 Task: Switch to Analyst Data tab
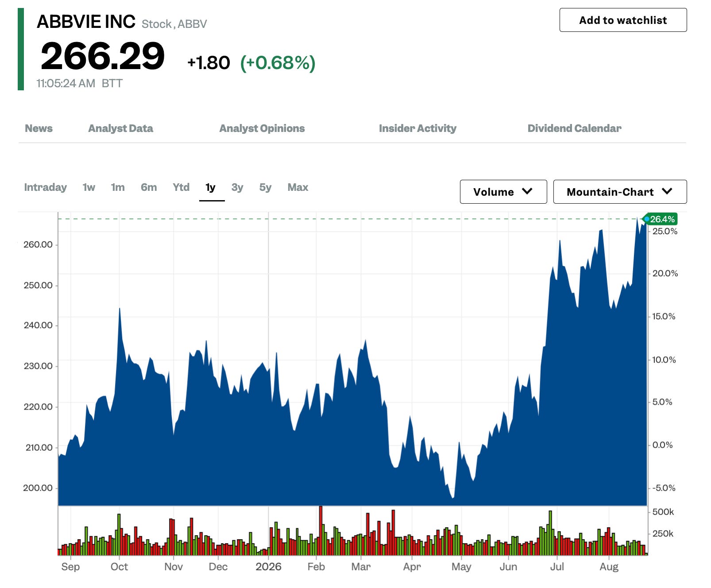click(120, 128)
